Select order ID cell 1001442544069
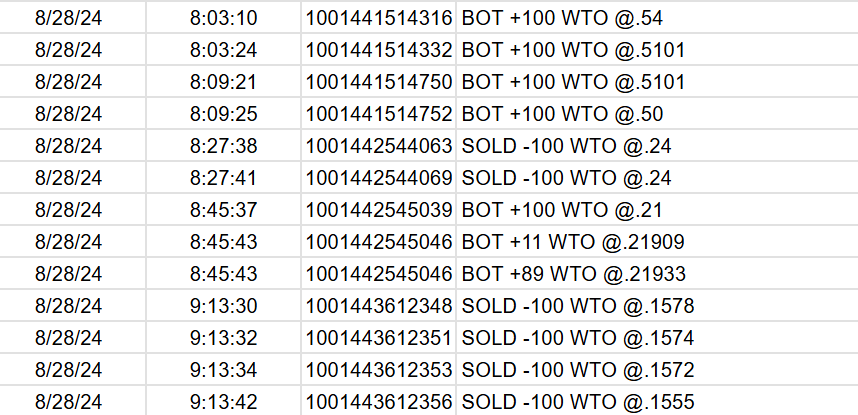The height and width of the screenshot is (415, 858). 379,178
